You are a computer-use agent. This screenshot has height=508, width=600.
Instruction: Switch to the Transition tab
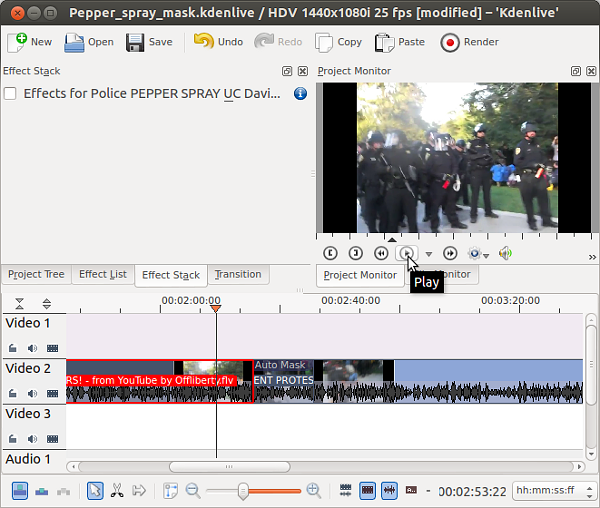(x=237, y=275)
